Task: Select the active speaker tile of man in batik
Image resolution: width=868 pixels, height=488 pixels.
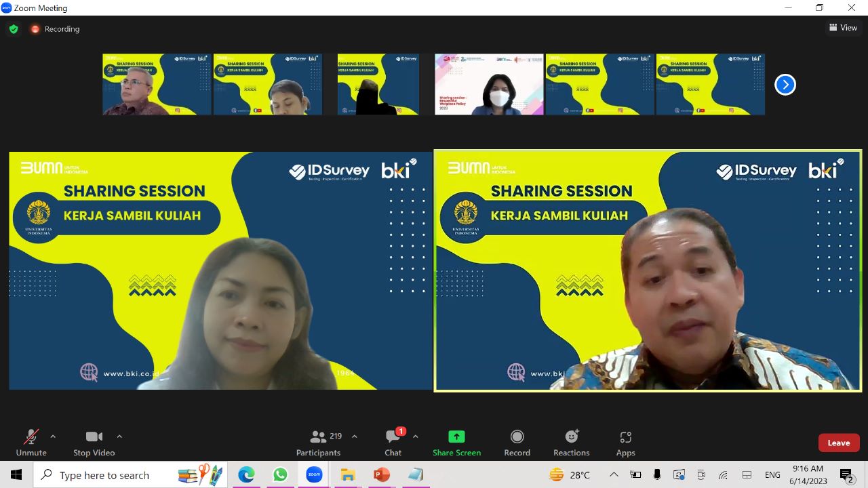Action: click(648, 270)
